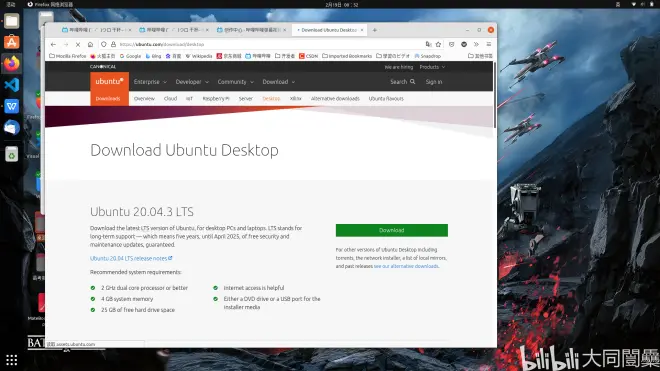Expand the Enterprise menu
The width and height of the screenshot is (660, 371).
coord(150,82)
